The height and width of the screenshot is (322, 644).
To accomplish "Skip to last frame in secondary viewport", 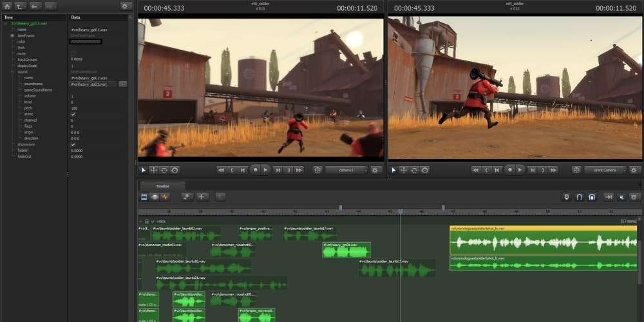I will pos(554,170).
